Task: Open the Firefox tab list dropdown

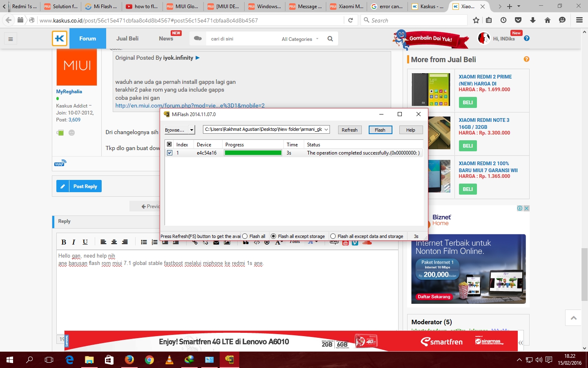Action: (519, 7)
